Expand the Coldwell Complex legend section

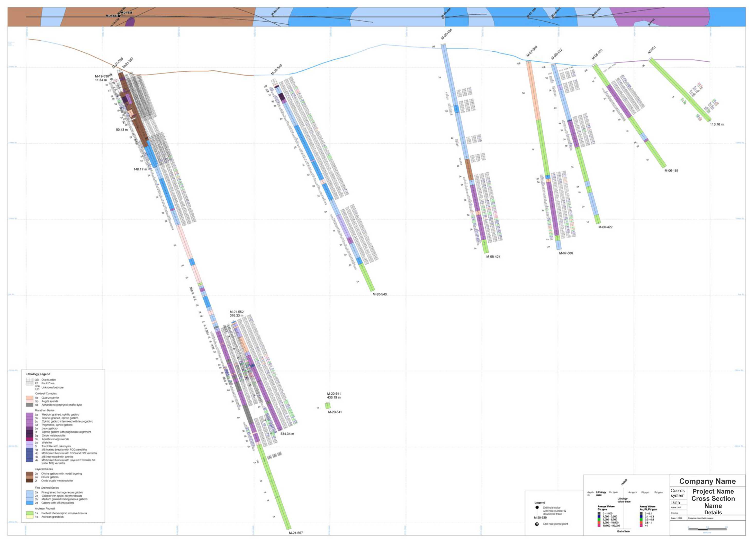coord(46,394)
